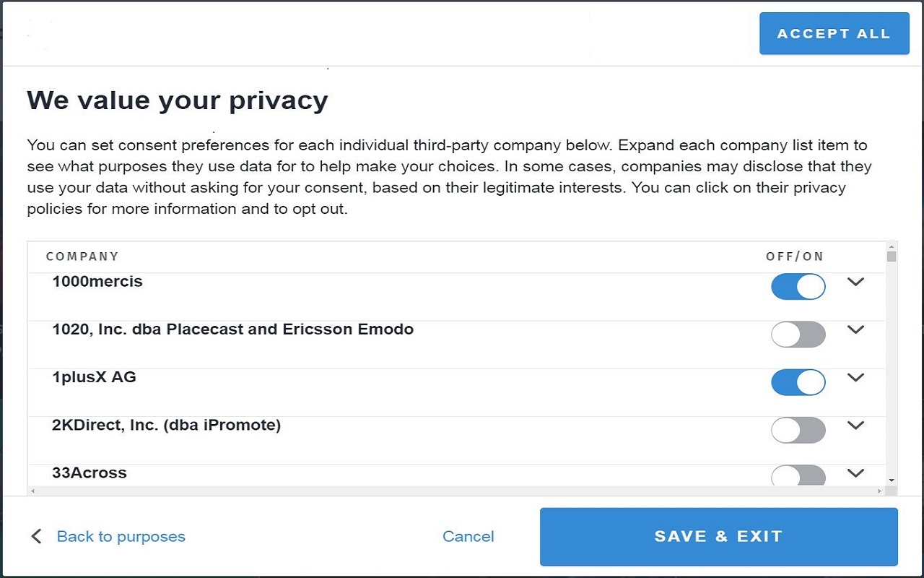Click the company list scroll down arrow
Viewport: 924px width, 578px height.
892,480
